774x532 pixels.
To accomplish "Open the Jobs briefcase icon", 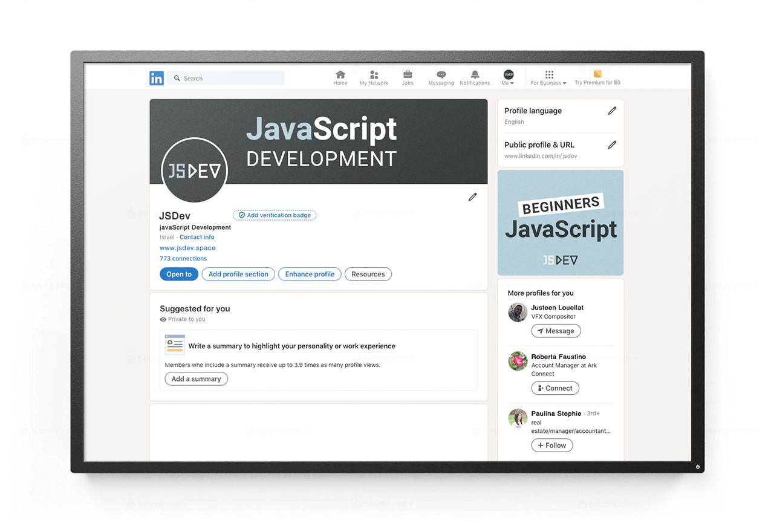I will pos(408,75).
